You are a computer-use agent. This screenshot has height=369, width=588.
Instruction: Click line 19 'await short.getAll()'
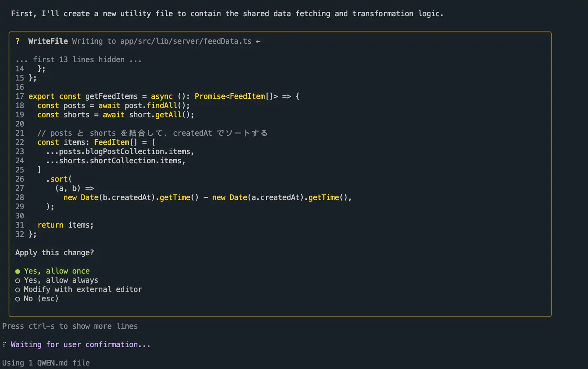(149, 115)
